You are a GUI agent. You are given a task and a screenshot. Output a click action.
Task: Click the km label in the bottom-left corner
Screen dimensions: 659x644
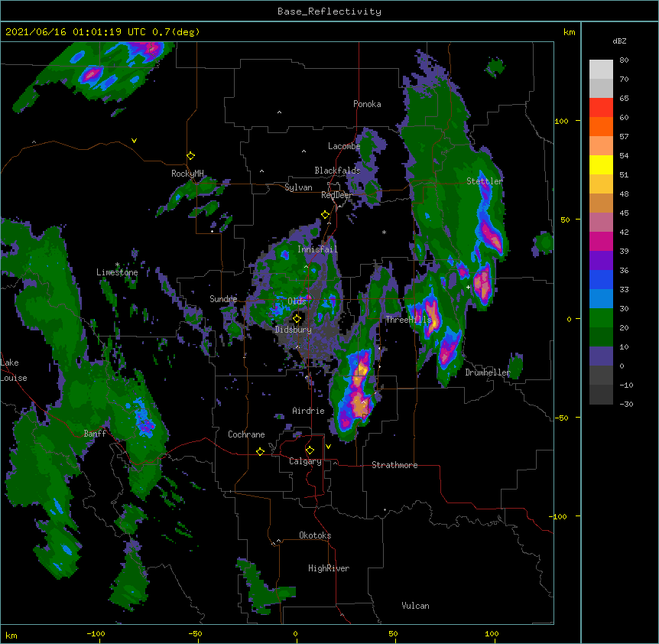point(11,635)
